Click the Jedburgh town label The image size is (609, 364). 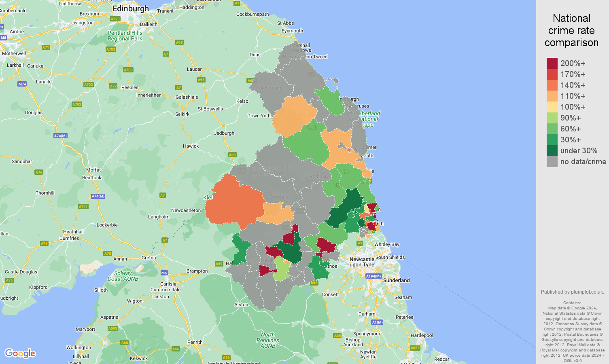(224, 133)
